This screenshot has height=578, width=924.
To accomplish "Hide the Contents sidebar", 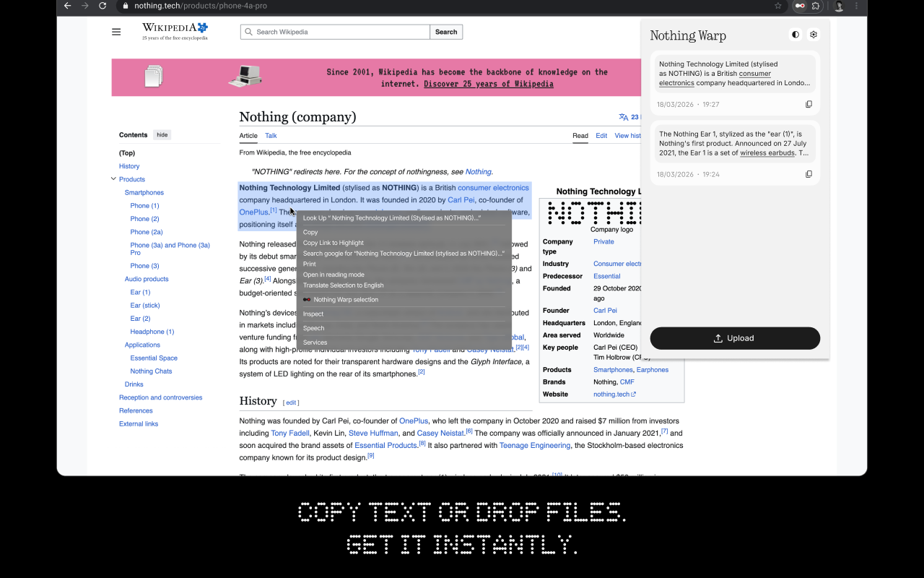I will [x=162, y=135].
